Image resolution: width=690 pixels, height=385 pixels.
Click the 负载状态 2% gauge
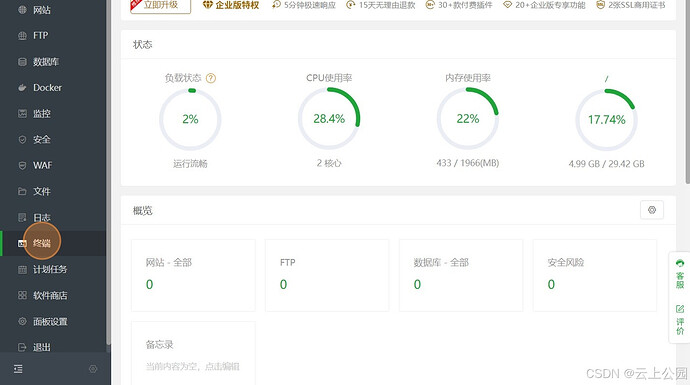[190, 119]
